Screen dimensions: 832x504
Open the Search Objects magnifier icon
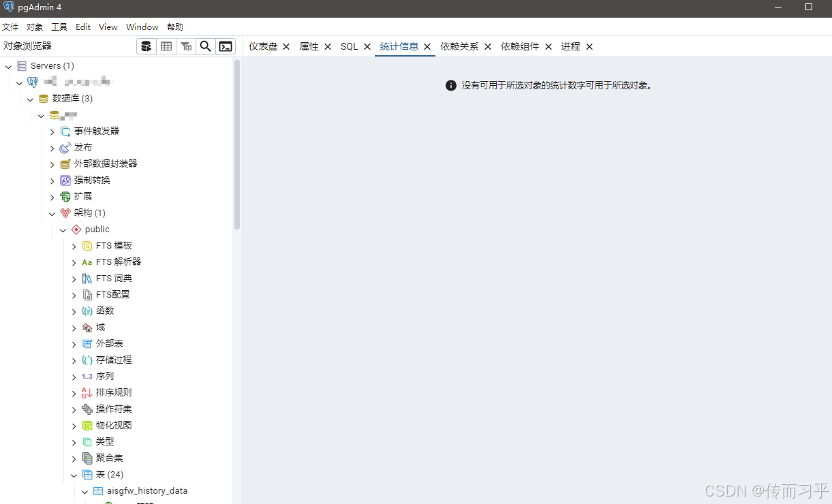tap(205, 46)
